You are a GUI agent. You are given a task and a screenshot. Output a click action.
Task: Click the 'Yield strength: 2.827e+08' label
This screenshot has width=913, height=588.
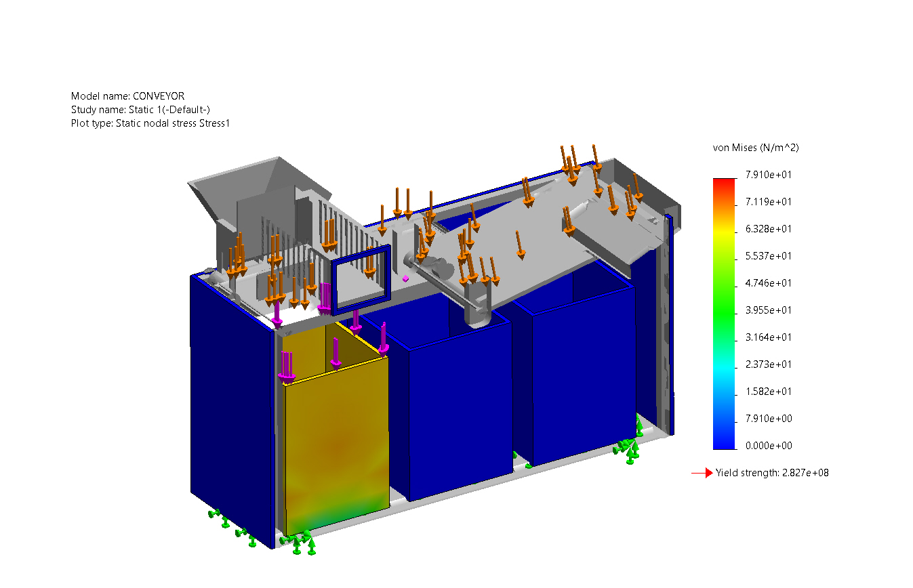[x=772, y=473]
